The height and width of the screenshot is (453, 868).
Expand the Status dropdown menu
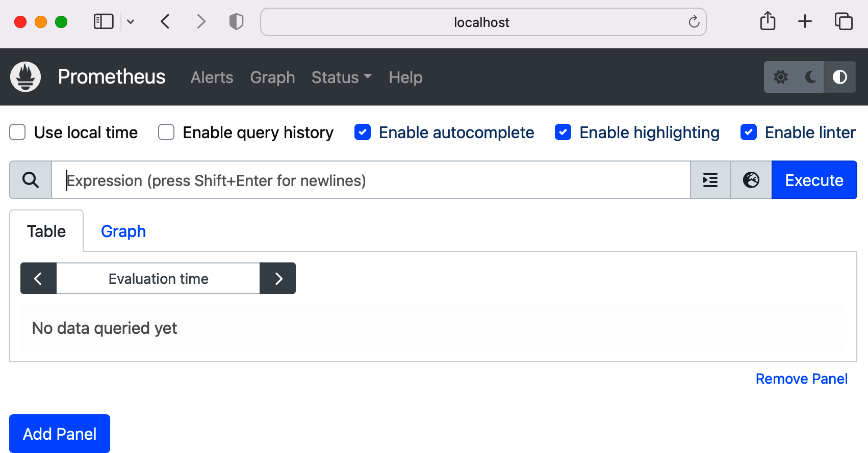[x=342, y=77]
